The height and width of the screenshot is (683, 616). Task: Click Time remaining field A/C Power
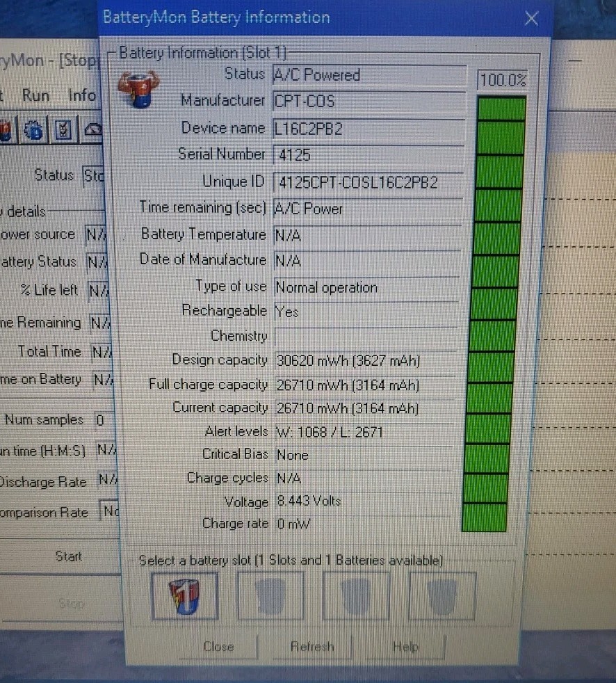(367, 209)
